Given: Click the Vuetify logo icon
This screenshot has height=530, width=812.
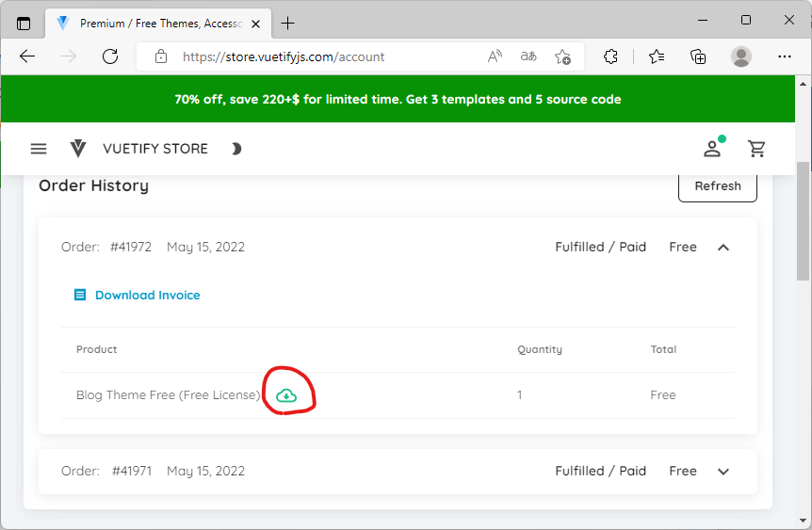Looking at the screenshot, I should (78, 149).
